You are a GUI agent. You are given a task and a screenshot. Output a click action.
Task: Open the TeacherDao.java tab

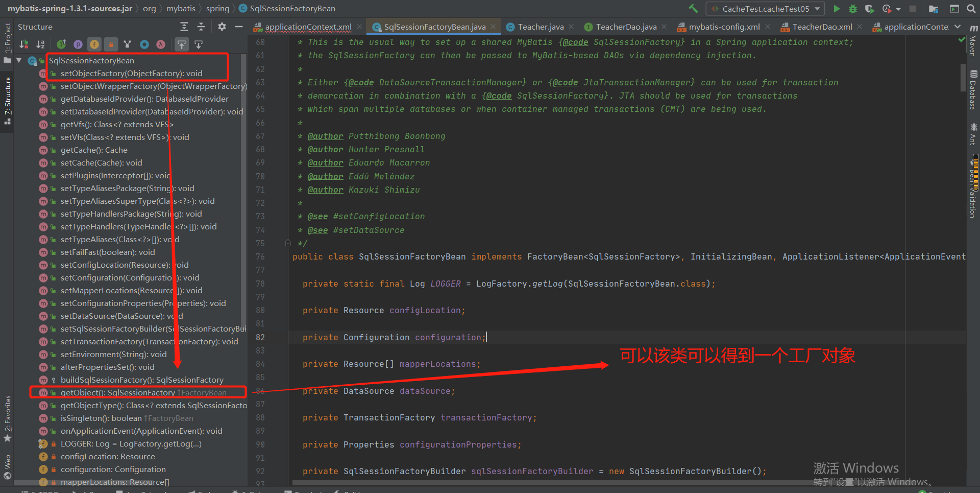pos(626,27)
